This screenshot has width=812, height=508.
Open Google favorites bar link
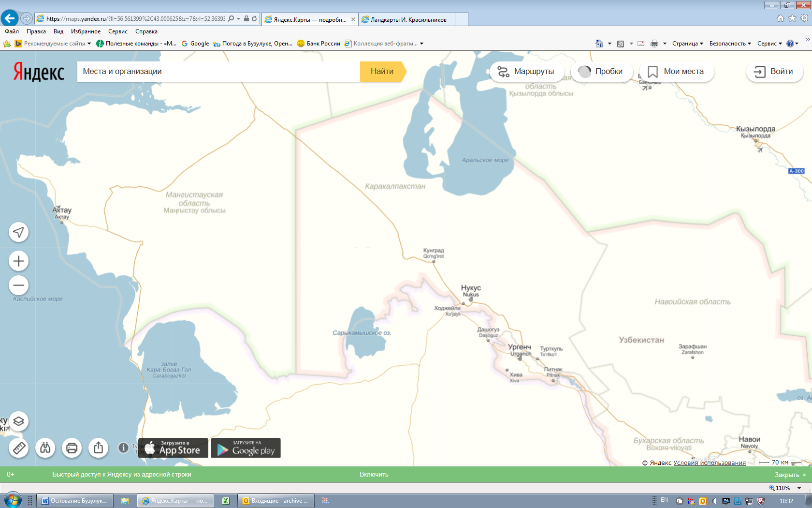(195, 44)
